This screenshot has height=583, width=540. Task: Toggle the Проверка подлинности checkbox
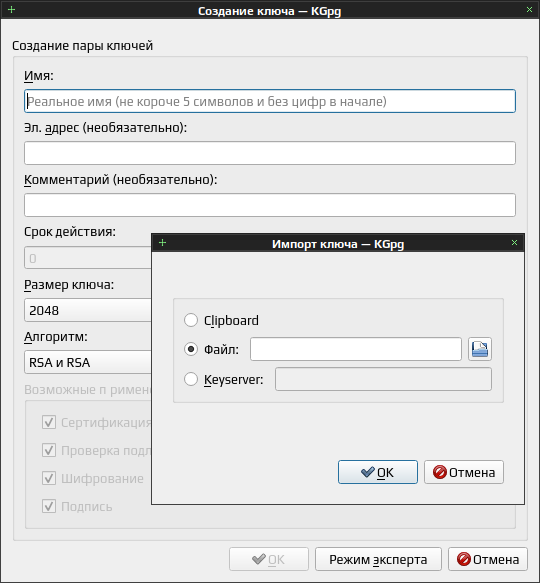point(49,450)
